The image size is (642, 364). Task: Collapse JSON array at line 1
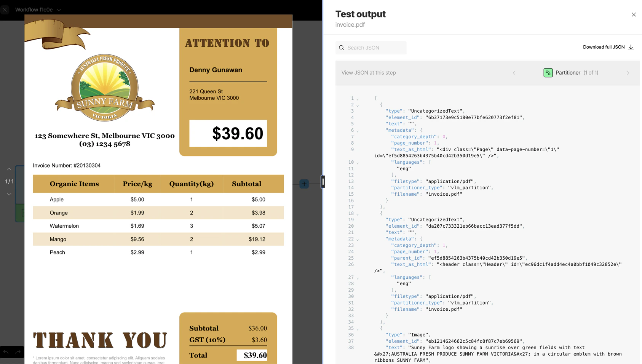click(358, 99)
